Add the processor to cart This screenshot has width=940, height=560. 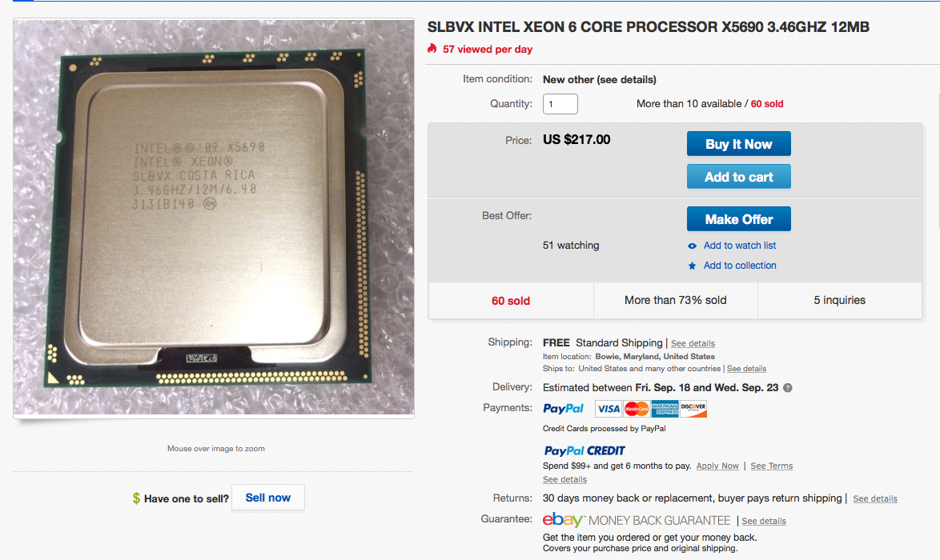(x=738, y=177)
